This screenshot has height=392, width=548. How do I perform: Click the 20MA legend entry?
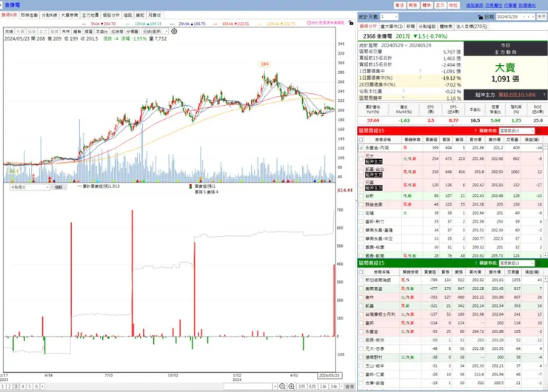click(188, 24)
